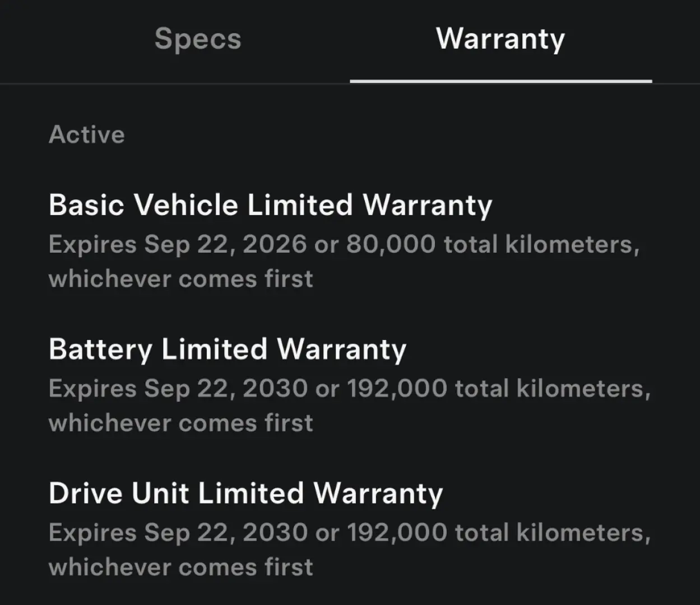Click 192,000 total kilometers in Battery warranty
The image size is (700, 605).
coord(498,389)
